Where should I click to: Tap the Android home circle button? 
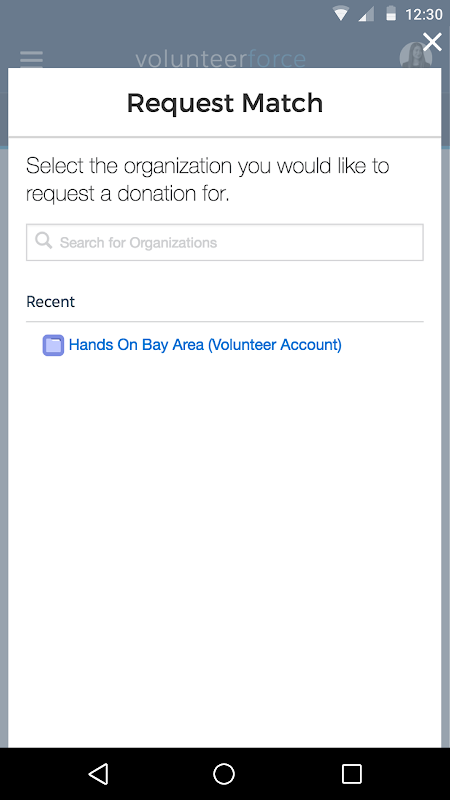tap(224, 773)
